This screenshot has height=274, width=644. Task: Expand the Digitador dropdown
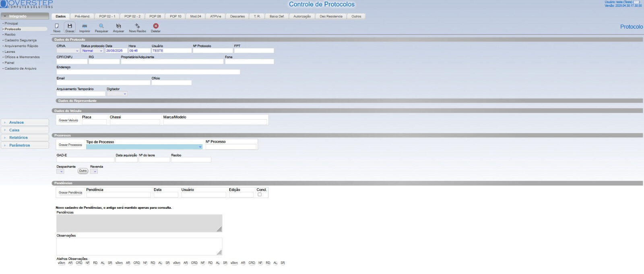click(x=117, y=94)
